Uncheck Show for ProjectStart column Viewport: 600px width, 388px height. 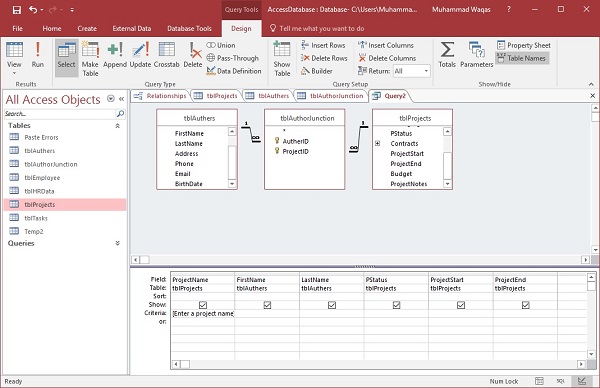[461, 305]
